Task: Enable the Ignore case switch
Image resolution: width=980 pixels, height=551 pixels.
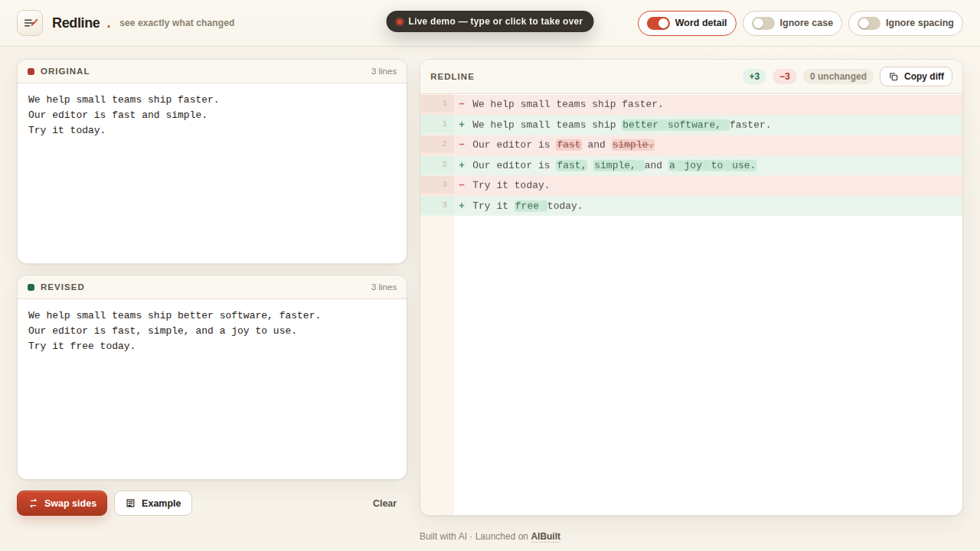Action: pyautogui.click(x=763, y=23)
